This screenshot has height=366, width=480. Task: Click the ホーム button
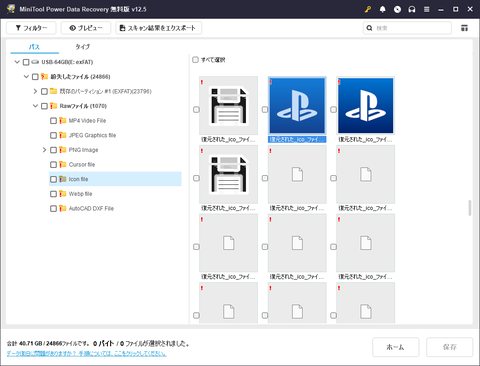click(x=395, y=347)
